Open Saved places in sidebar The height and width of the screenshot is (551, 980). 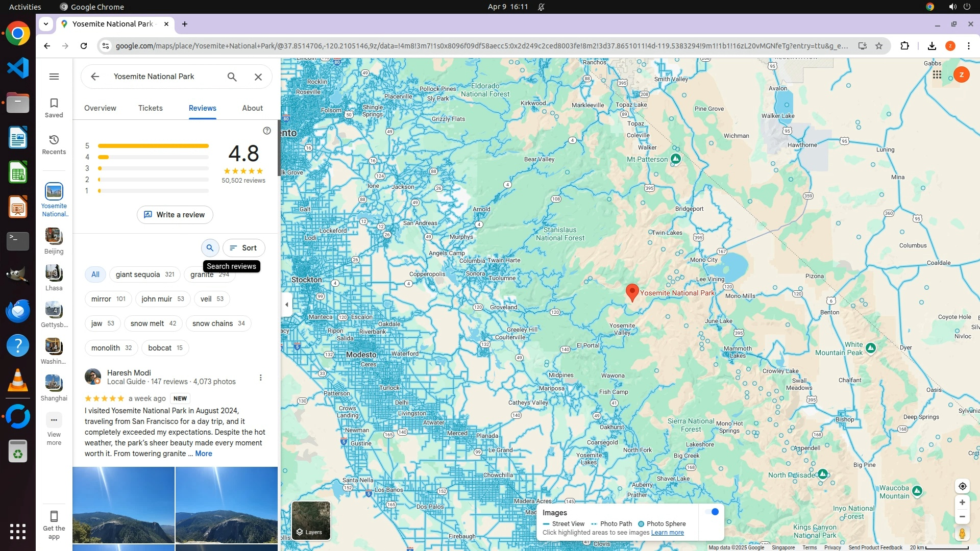pos(54,108)
